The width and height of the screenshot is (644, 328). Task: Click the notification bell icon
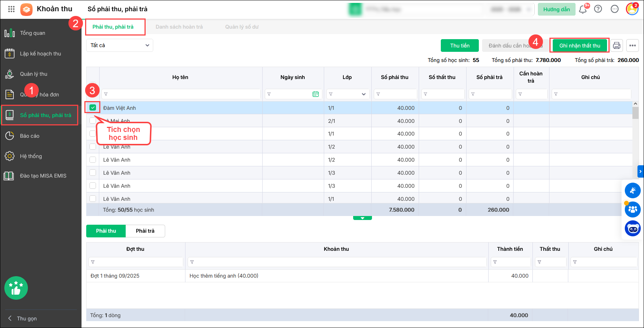[x=582, y=9]
